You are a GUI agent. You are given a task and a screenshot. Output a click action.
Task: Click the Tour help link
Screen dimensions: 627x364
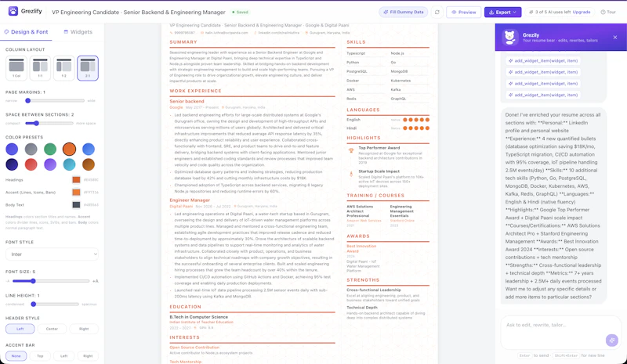pyautogui.click(x=608, y=12)
